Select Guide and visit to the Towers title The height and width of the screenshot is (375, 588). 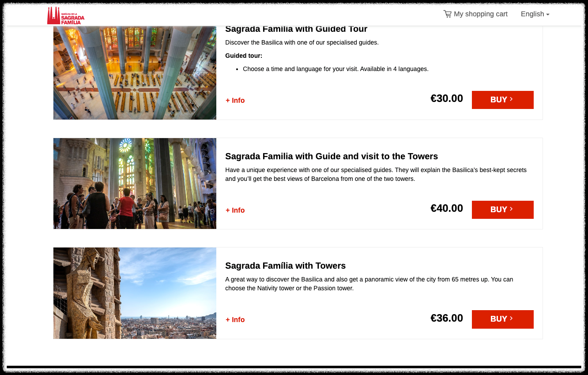(332, 156)
